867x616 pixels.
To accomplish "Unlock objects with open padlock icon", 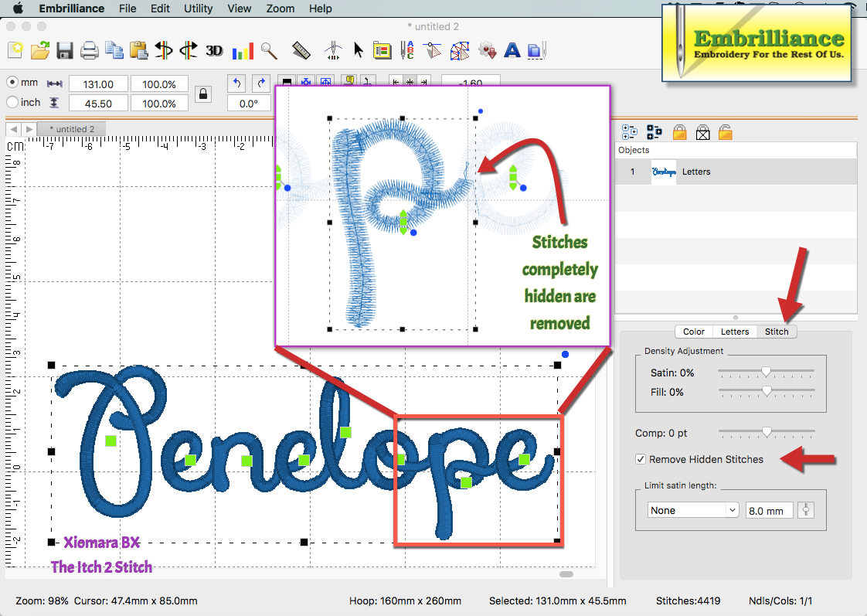I will pos(726,132).
